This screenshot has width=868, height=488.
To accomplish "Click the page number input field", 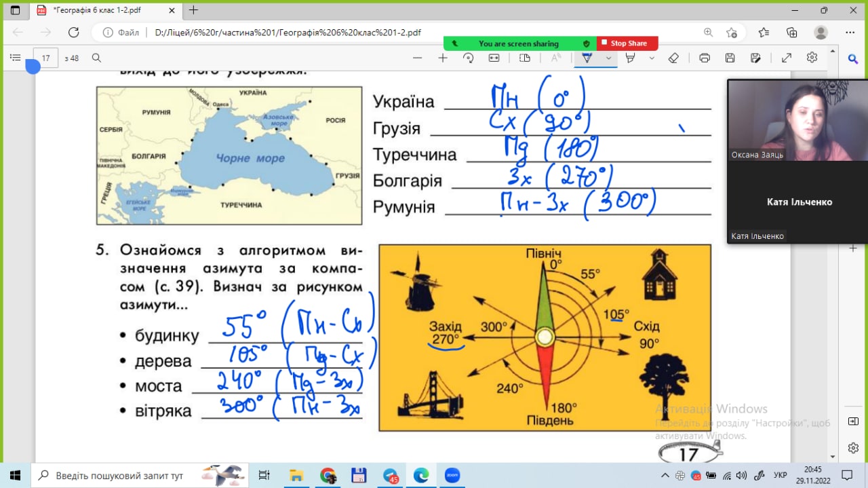I will (x=46, y=58).
